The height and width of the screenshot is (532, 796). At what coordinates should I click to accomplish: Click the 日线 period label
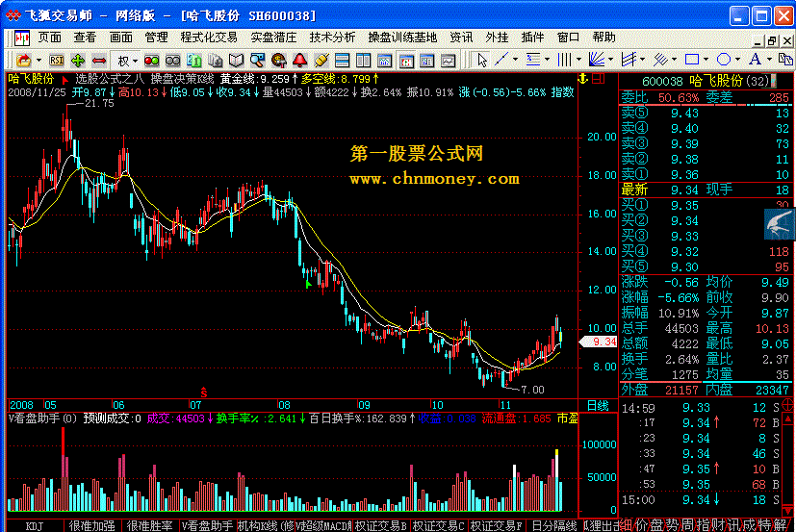[598, 406]
